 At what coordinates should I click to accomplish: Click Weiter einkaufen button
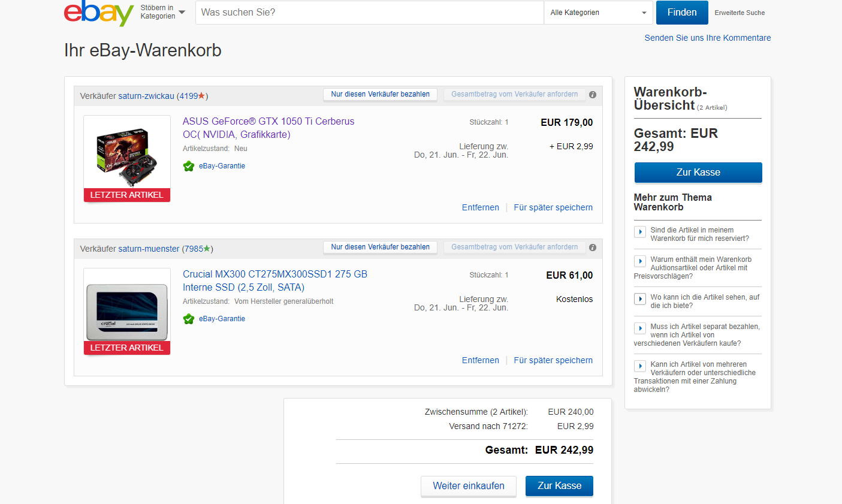(x=469, y=486)
